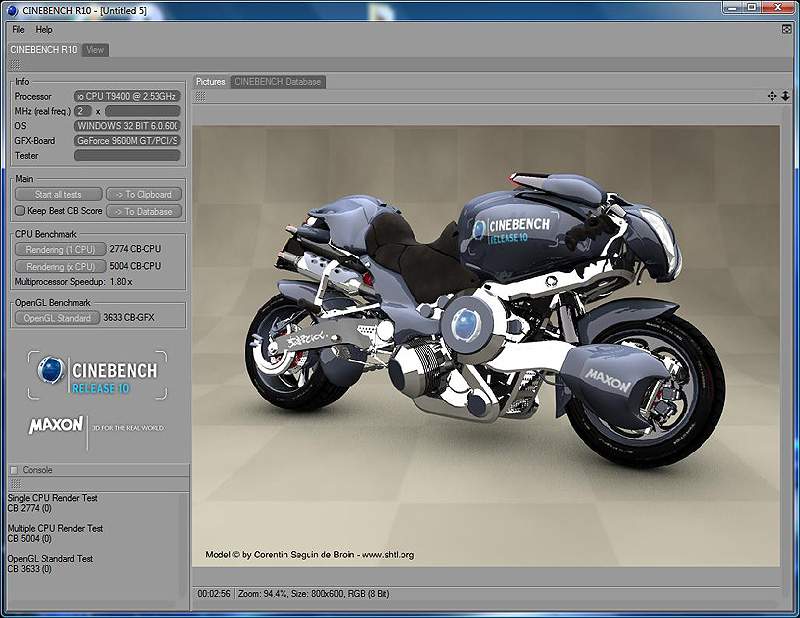Click the rendered motorcycle picture
The image size is (800, 618).
click(x=486, y=346)
